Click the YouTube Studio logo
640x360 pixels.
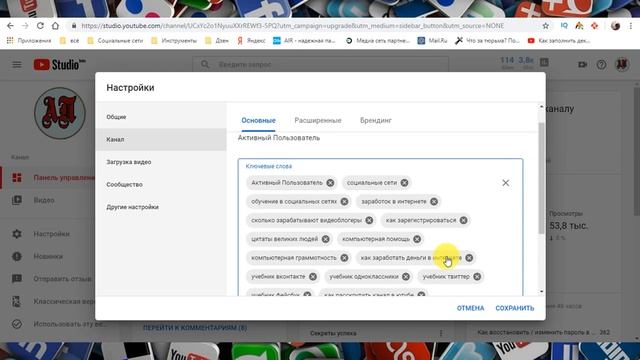click(60, 64)
